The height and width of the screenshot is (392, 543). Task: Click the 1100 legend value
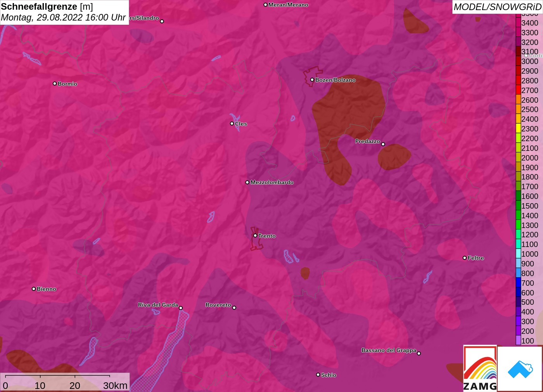click(x=530, y=244)
